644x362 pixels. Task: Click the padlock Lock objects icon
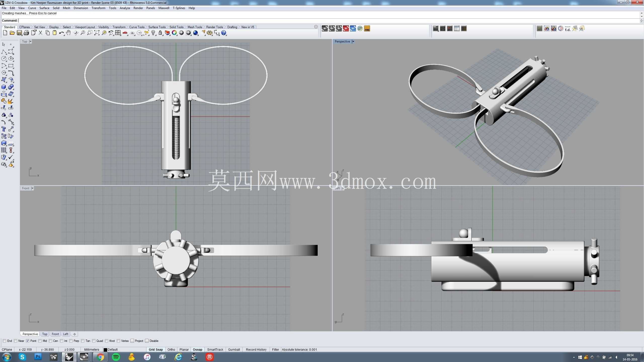[x=160, y=33]
